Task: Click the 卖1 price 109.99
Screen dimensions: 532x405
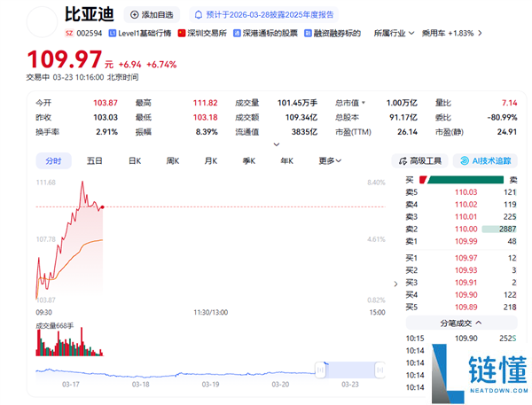Action: [x=465, y=241]
